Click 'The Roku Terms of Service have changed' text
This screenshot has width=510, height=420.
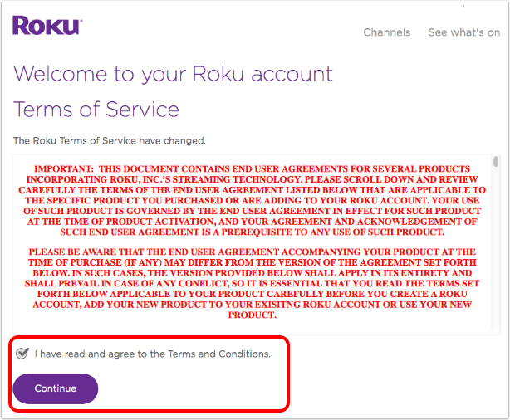pyautogui.click(x=110, y=141)
